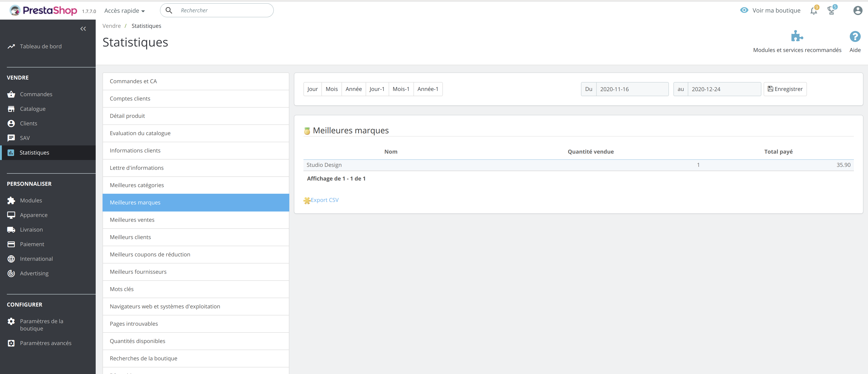Collapse the sidebar with double-chevron icon
Viewport: 868px width, 374px height.
coord(83,29)
